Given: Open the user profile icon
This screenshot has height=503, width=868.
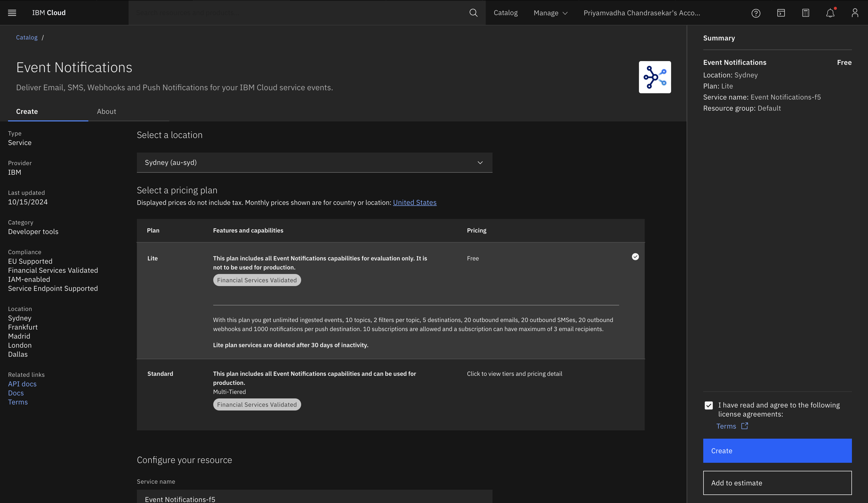Looking at the screenshot, I should click(x=855, y=13).
